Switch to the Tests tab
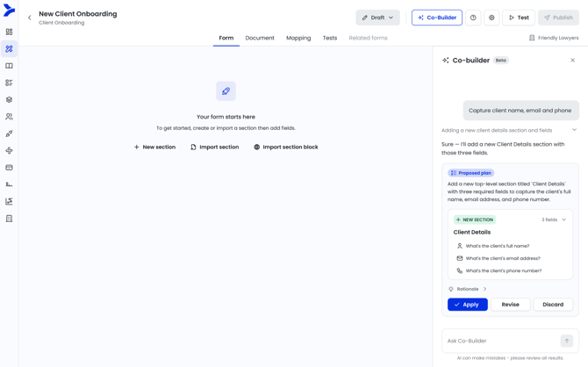This screenshot has width=588, height=367. coord(330,38)
